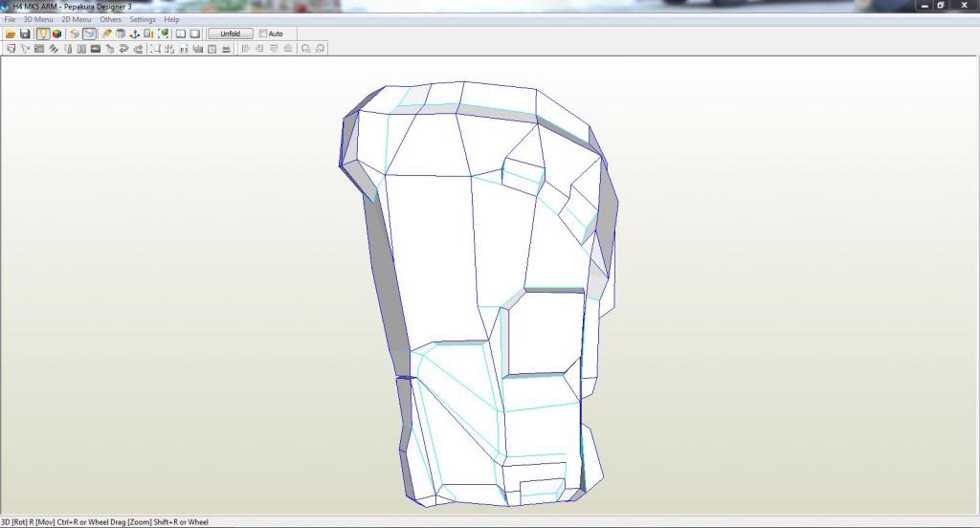The image size is (980, 528).
Task: Minimize the Pepakura Designer window
Action: pos(924,6)
